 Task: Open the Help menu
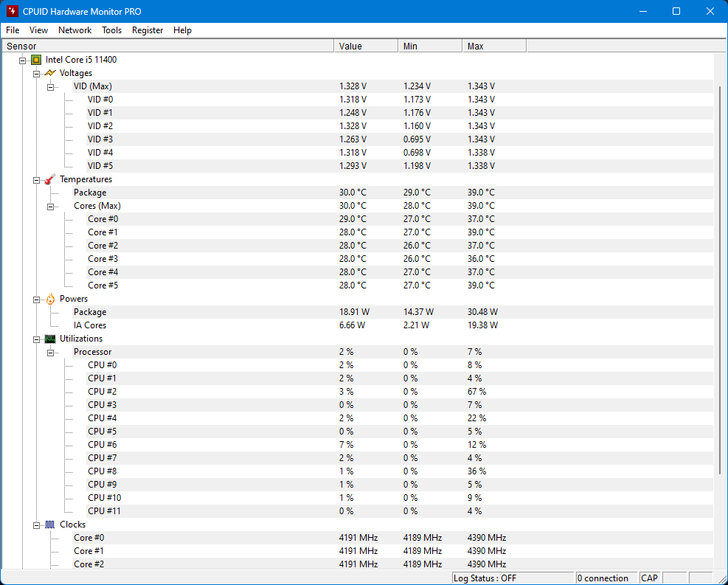pyautogui.click(x=182, y=30)
